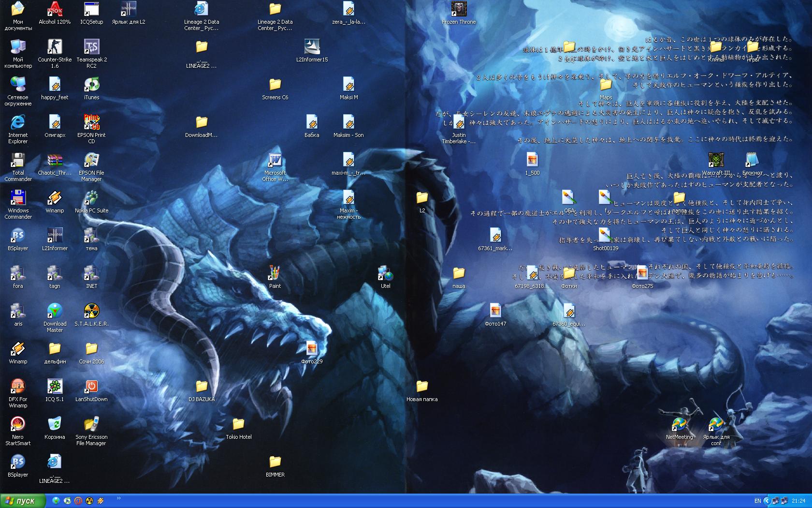Open Блокнот notepad shortcut

(x=753, y=164)
